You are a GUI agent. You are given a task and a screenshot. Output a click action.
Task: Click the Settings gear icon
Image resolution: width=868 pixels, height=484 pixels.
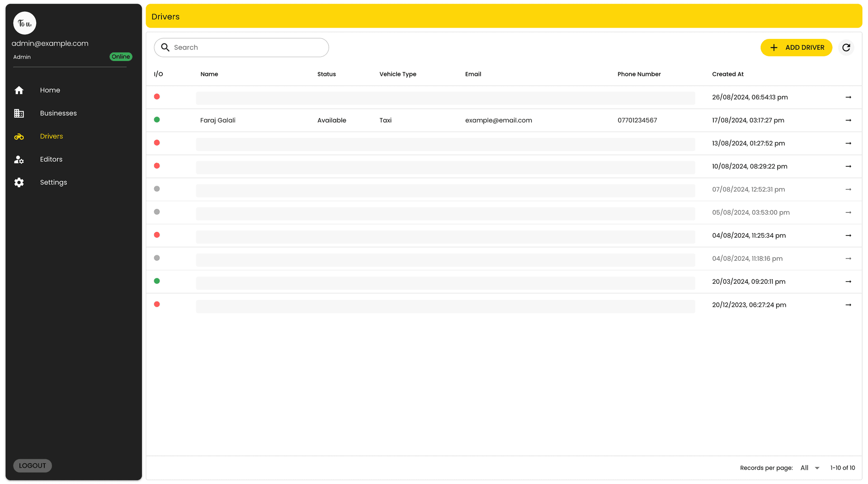(x=19, y=183)
